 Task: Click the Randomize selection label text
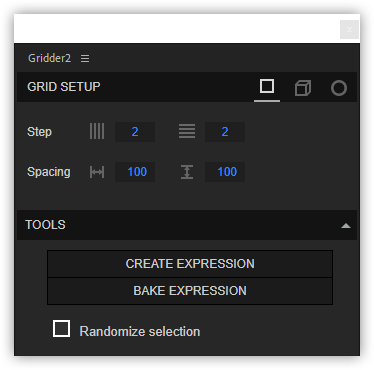click(x=140, y=331)
